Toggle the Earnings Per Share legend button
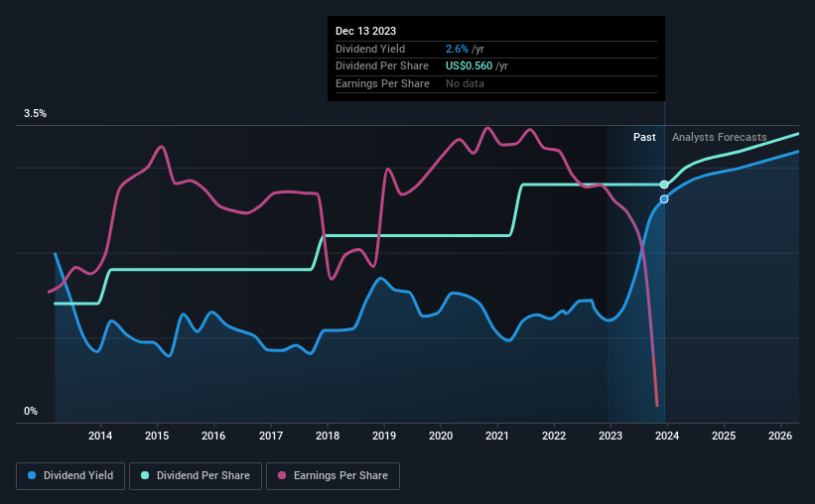 tap(333, 476)
